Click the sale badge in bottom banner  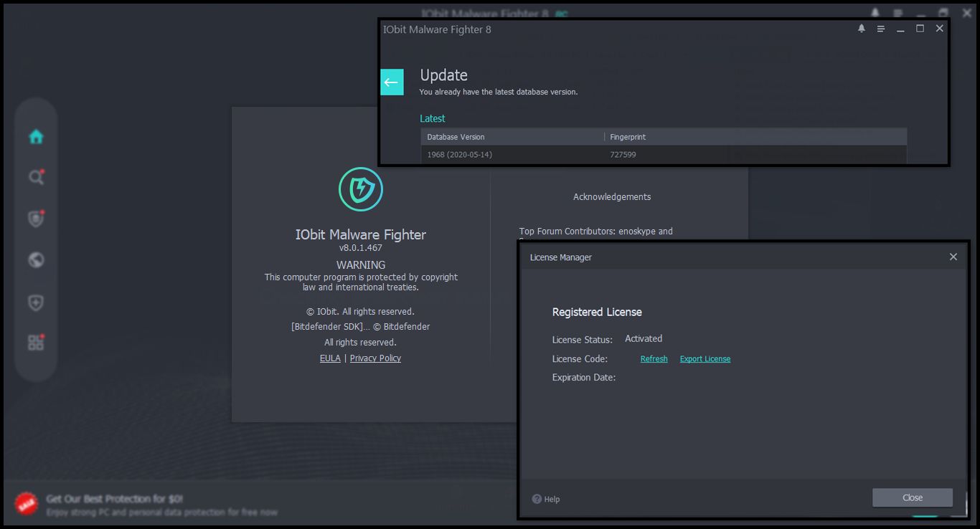(x=27, y=503)
